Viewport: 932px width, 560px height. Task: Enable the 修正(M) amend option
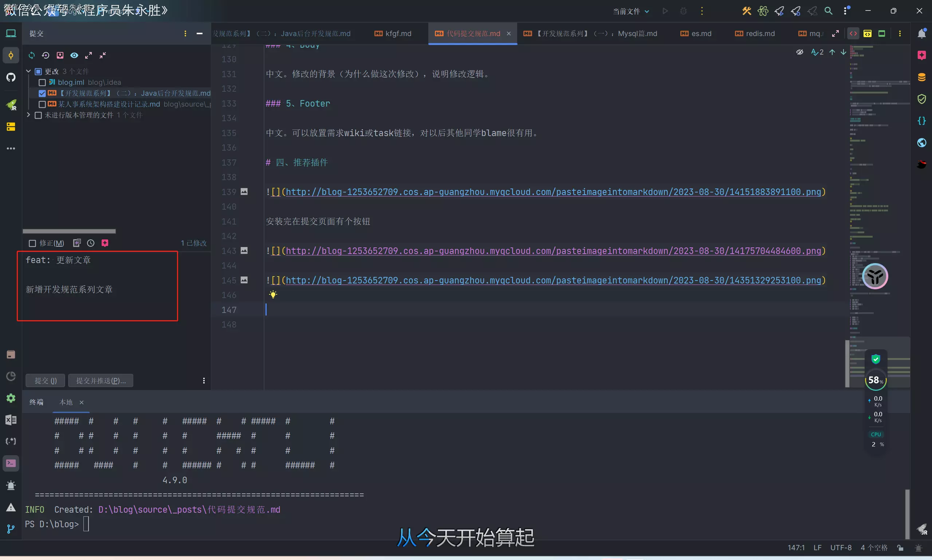click(x=32, y=243)
